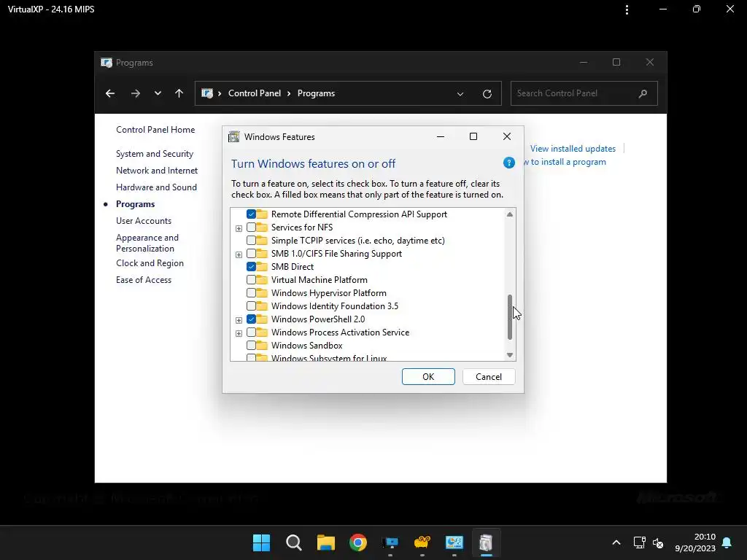
Task: Click the network icon in system tray
Action: point(639,542)
